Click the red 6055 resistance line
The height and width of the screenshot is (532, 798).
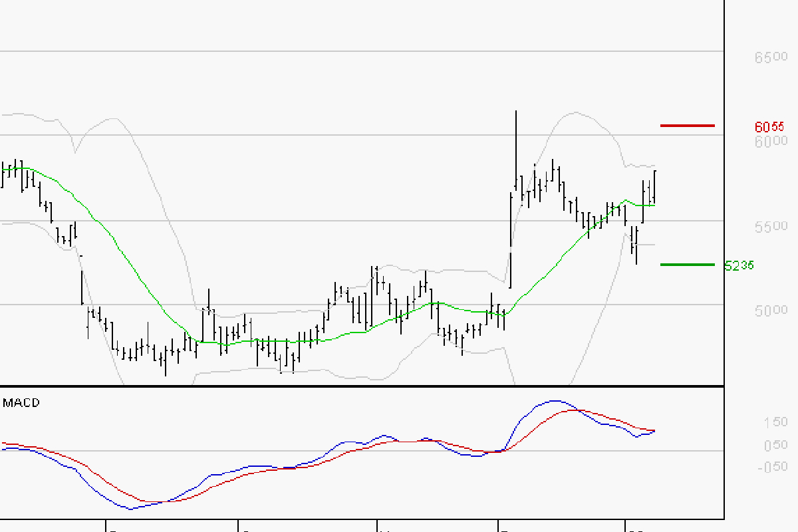(x=687, y=125)
